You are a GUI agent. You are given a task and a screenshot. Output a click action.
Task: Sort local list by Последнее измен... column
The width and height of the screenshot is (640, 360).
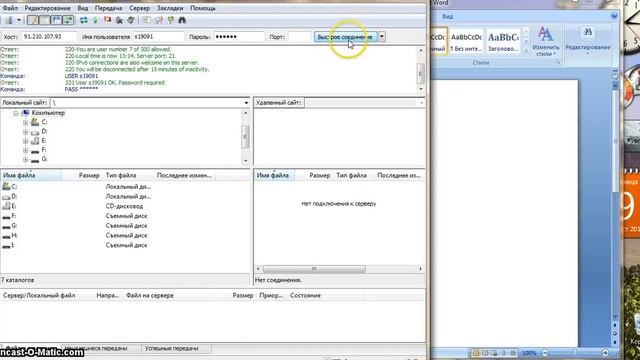(184, 176)
